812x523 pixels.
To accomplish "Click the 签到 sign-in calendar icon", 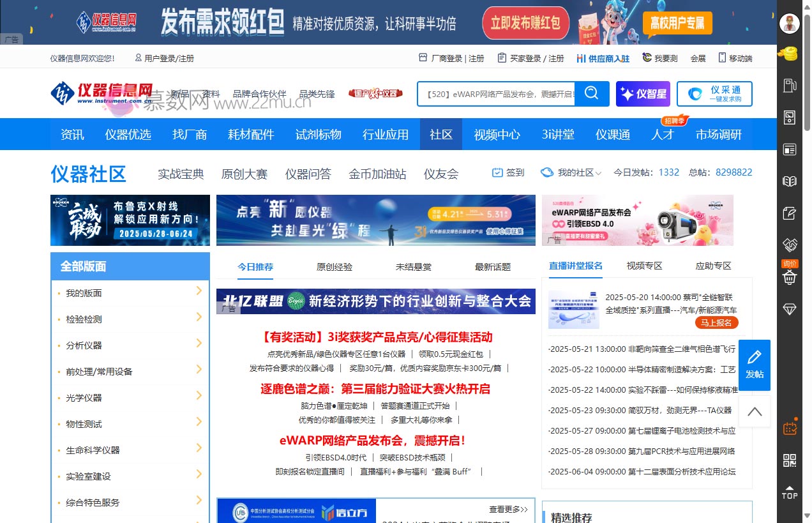I will click(x=497, y=172).
